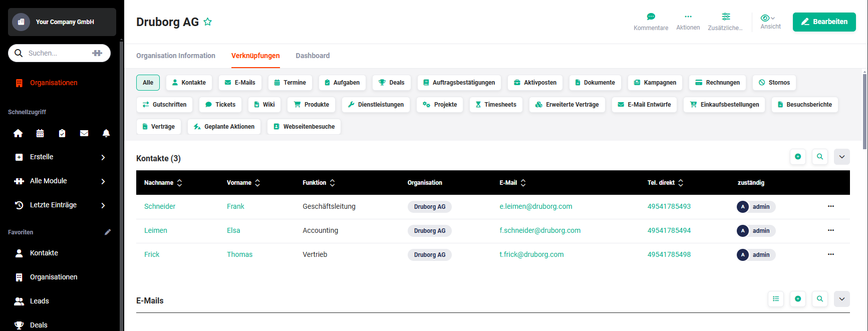This screenshot has width=868, height=331.
Task: Open calendar quick-access icon
Action: [x=40, y=133]
